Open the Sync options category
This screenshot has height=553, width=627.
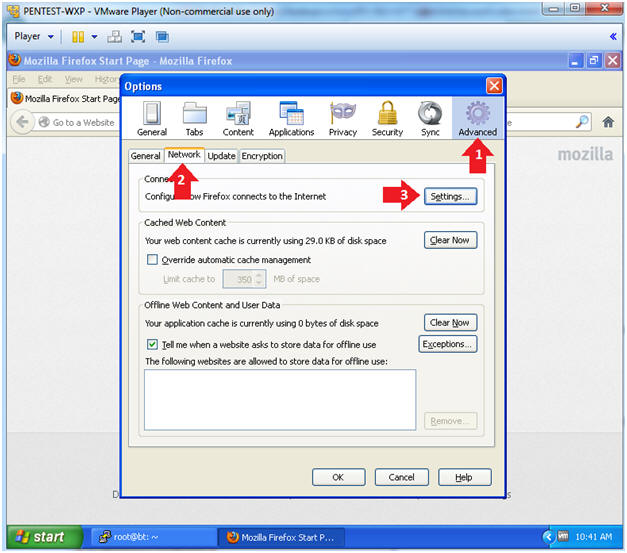click(430, 119)
